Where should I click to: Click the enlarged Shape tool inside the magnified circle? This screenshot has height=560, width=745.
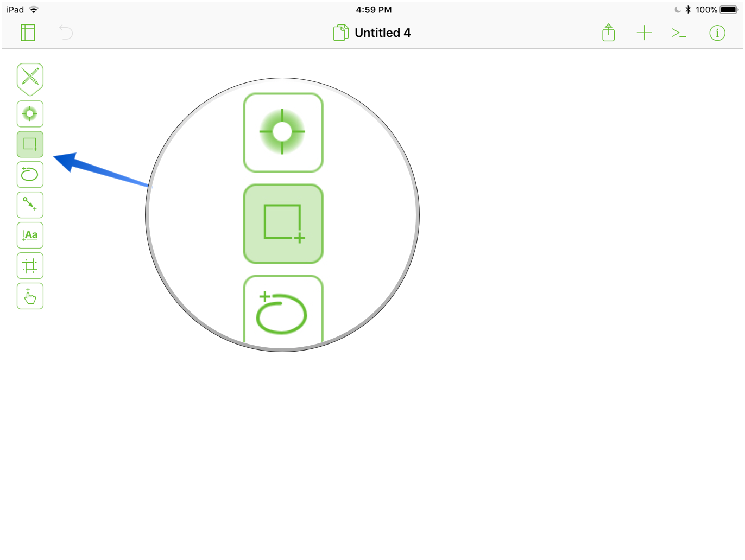click(x=283, y=224)
